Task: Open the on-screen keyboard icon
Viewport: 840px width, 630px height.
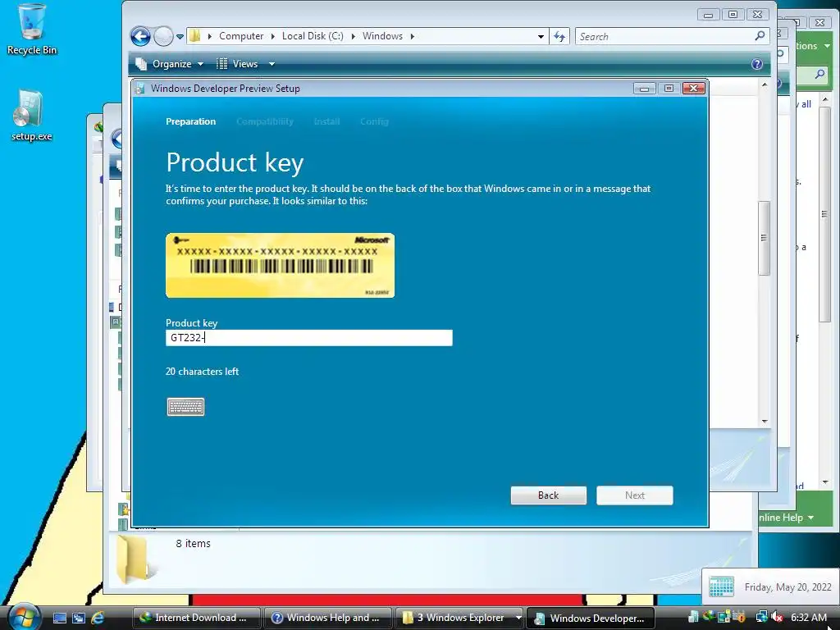Action: pyautogui.click(x=185, y=407)
